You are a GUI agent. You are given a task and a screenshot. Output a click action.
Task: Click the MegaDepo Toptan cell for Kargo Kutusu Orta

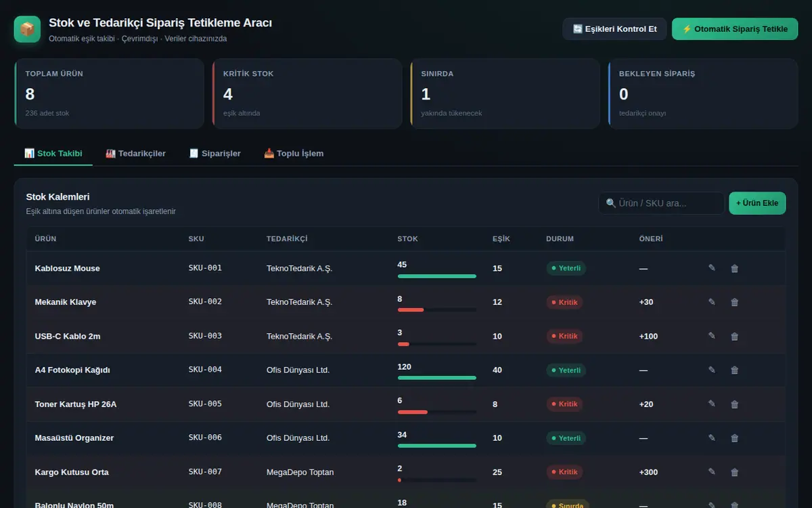300,472
